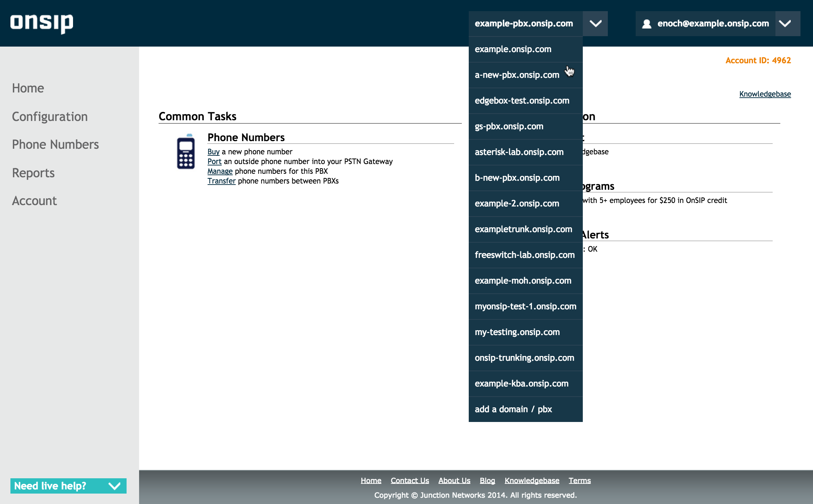Collapse the domain selector chevron

595,24
